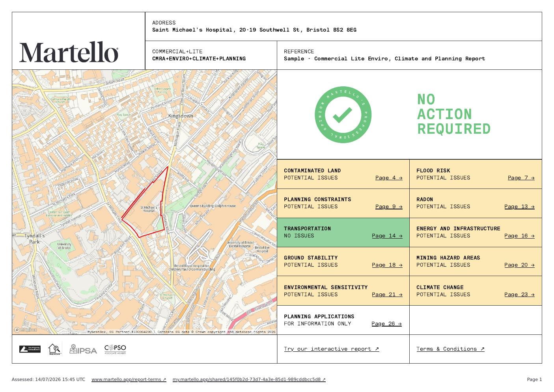The image size is (554, 392).
Task: Click the Saint Michael's Hospital address text
Action: click(x=254, y=30)
